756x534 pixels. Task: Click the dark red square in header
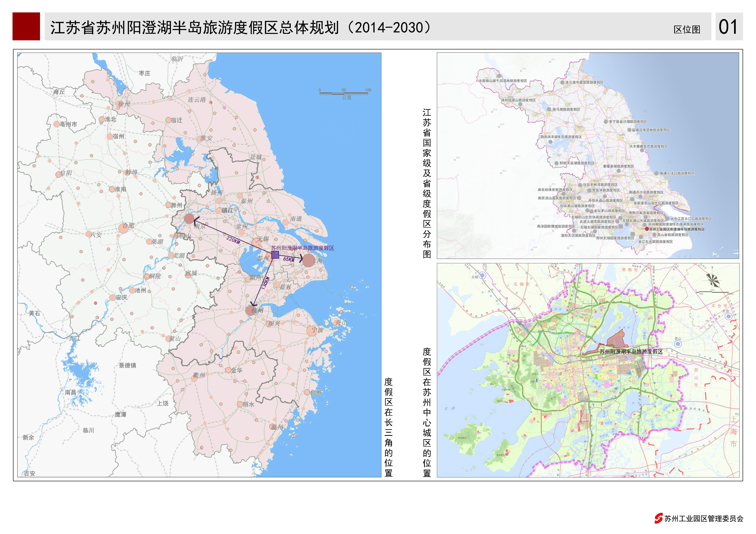pyautogui.click(x=26, y=27)
